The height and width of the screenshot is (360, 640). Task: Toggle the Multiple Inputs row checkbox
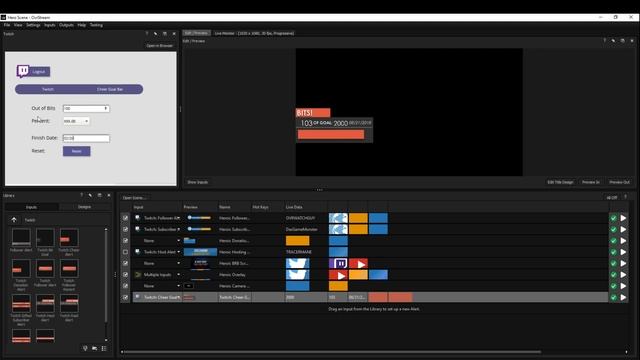(125, 275)
